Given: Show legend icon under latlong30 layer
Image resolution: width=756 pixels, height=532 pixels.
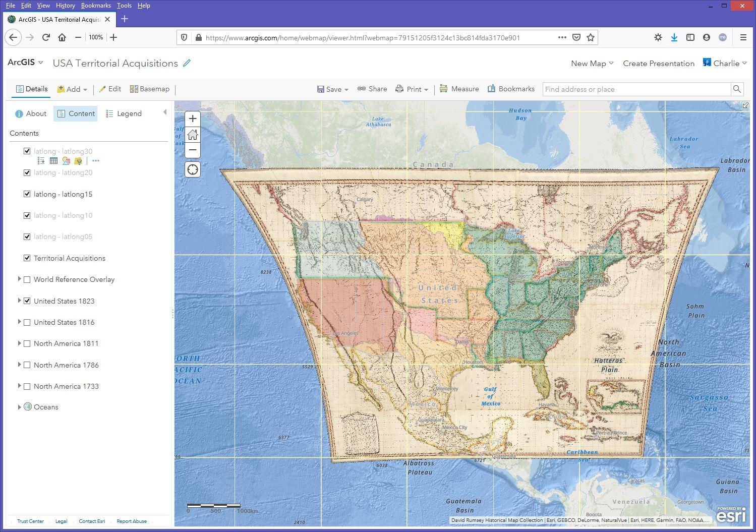Looking at the screenshot, I should tap(41, 161).
